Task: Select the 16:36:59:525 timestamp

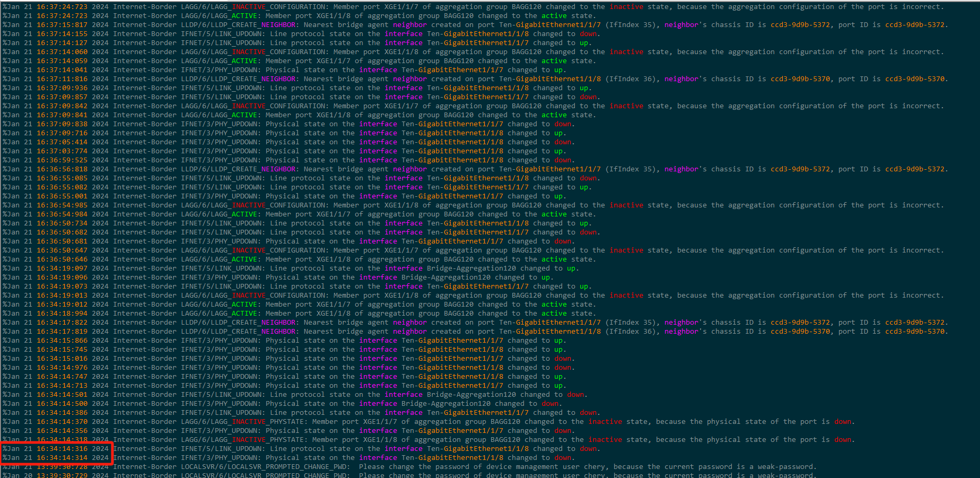Action: point(62,160)
